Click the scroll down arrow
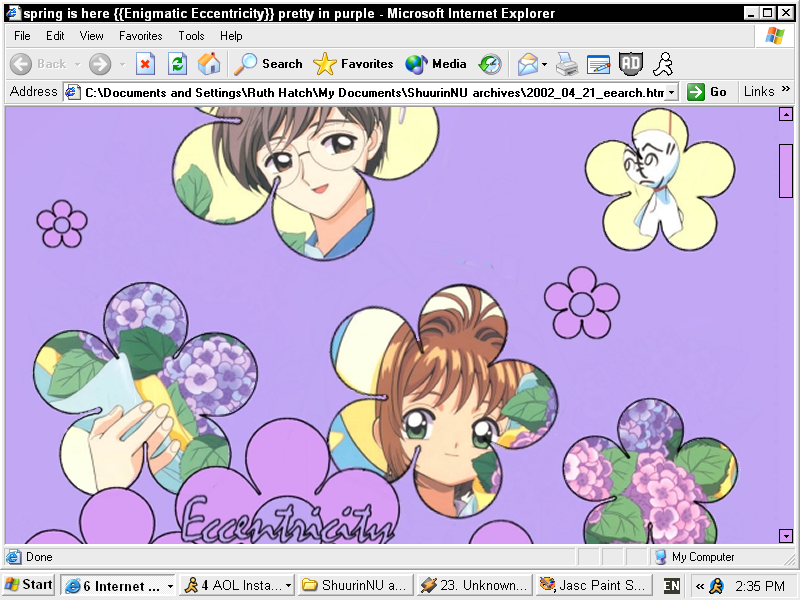Screen dimensions: 800x600 point(786,536)
